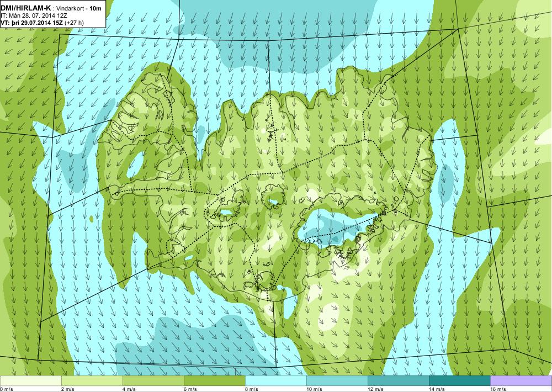This screenshot has height=392, width=552.
Task: Click the 4–6 m/s green legend swatch
Action: coord(153,381)
